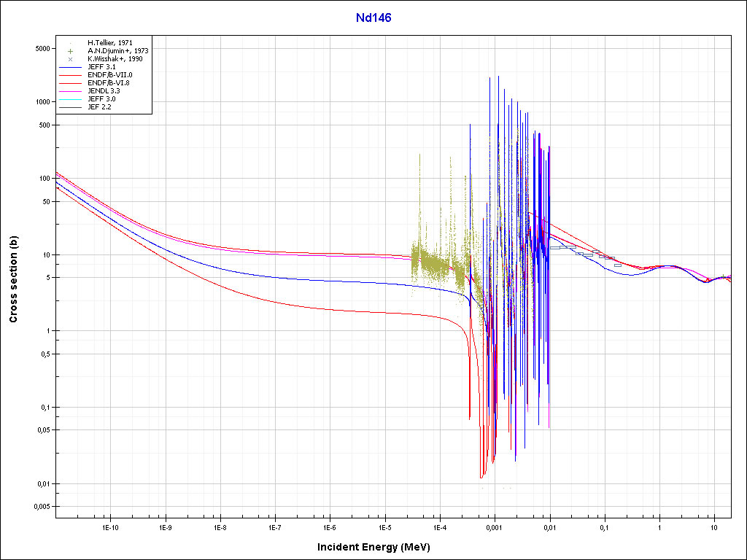Viewport: 747px width, 560px height.
Task: Click the Incident Energy (MeV) axis title
Action: tap(373, 546)
